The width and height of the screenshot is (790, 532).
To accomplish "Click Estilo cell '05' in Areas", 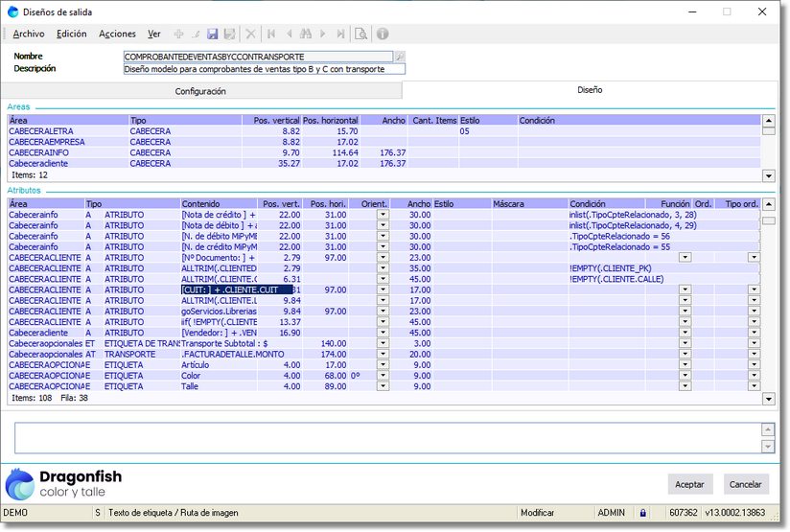I will pyautogui.click(x=488, y=131).
